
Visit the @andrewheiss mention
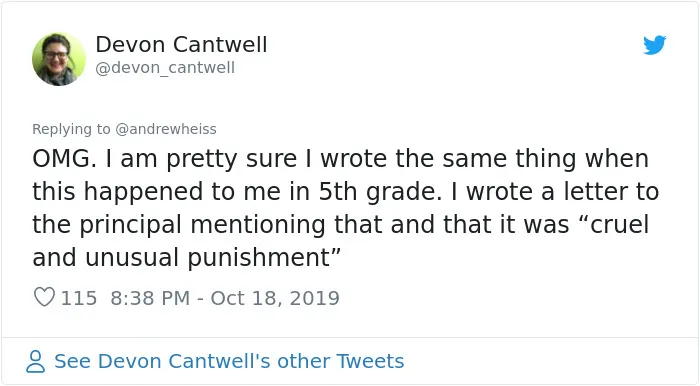tap(166, 129)
